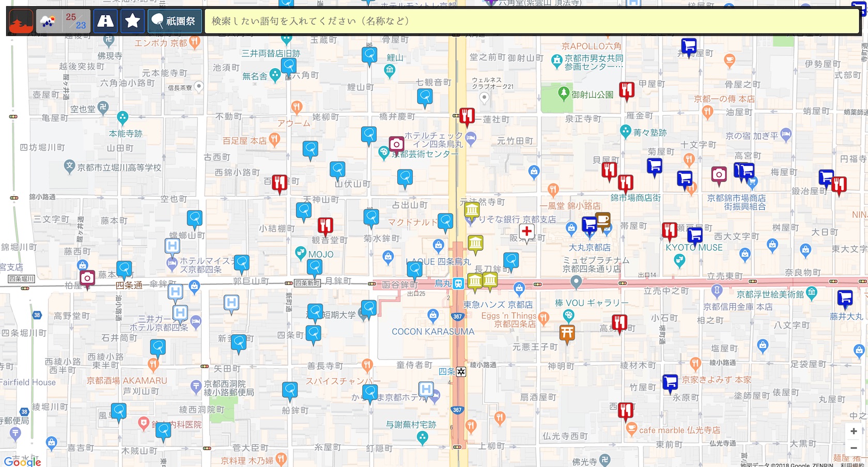Click fan marker above 山伏山町
868x467 pixels.
click(x=337, y=170)
